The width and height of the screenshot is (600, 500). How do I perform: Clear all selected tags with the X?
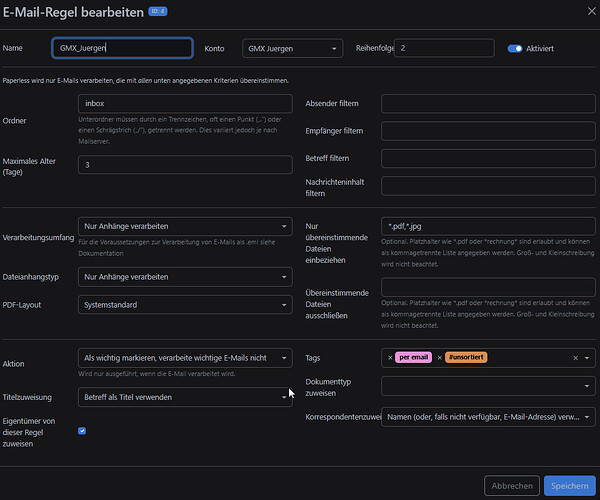[575, 357]
